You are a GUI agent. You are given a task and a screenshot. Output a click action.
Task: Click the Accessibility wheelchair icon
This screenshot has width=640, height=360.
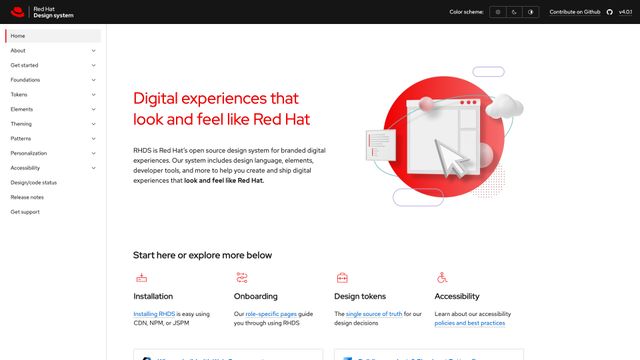pyautogui.click(x=442, y=278)
